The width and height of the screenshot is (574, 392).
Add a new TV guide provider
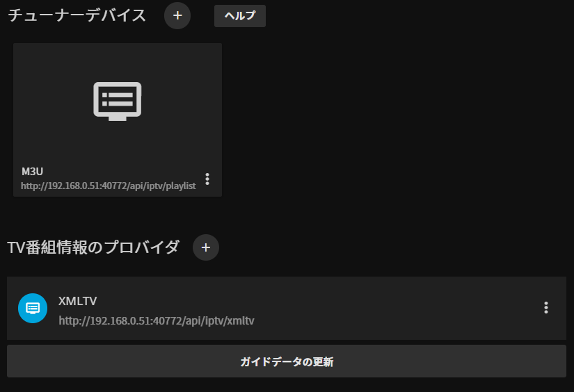[x=206, y=247]
